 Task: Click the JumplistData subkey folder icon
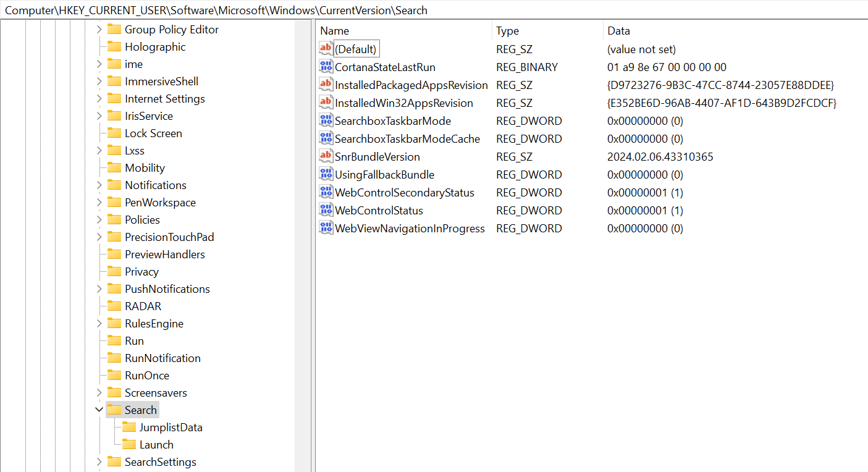point(129,427)
